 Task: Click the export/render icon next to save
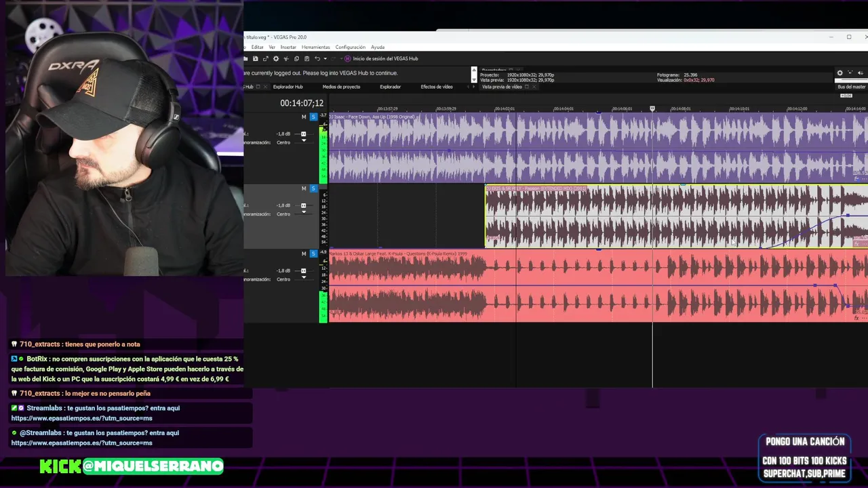(266, 59)
